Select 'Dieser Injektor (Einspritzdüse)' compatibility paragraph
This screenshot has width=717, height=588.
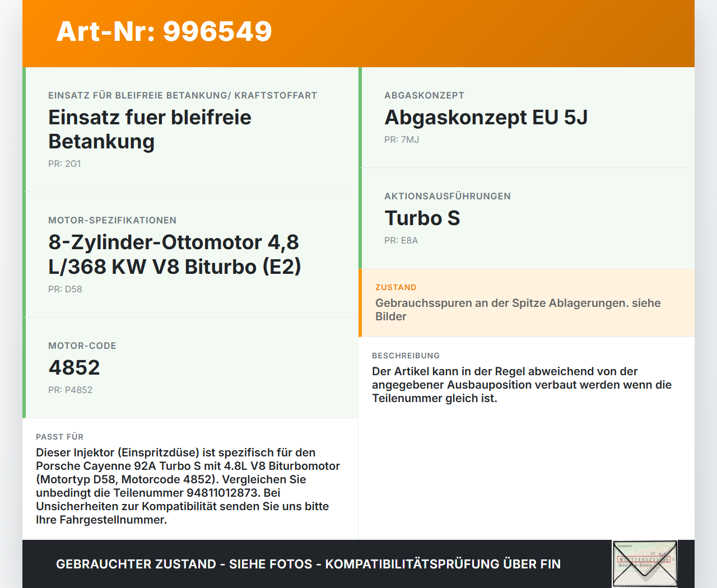click(x=188, y=486)
